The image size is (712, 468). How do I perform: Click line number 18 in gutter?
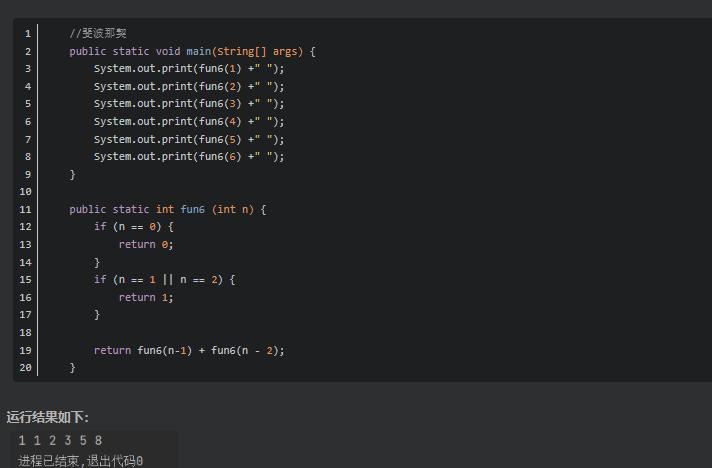click(x=25, y=332)
